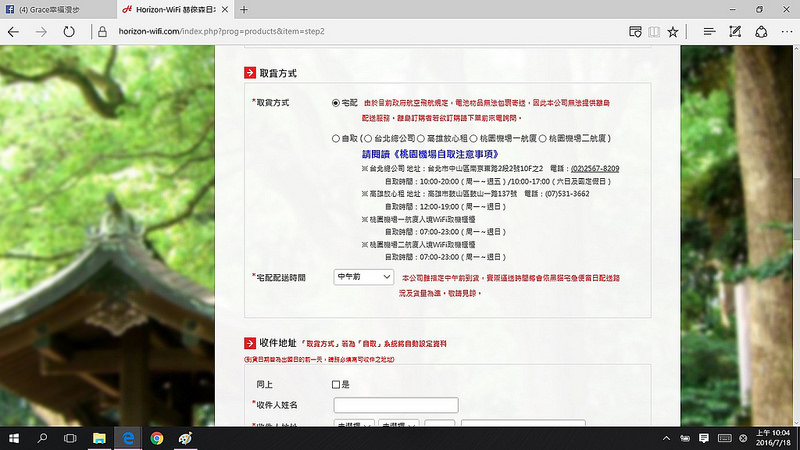Click the browser forward arrow

(41, 32)
